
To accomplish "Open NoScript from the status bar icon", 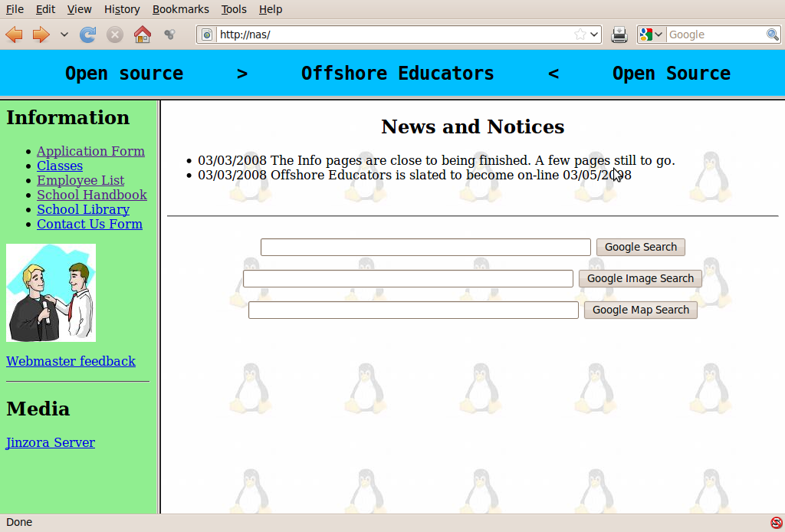I will coord(776,522).
